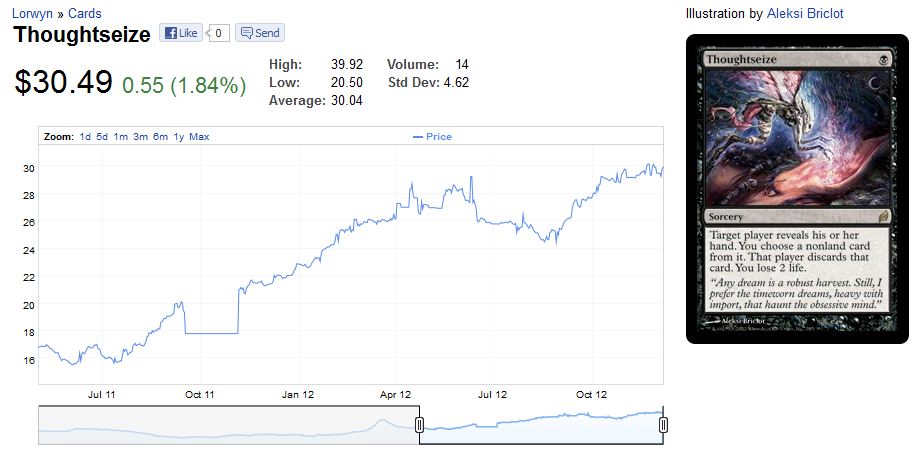The width and height of the screenshot is (922, 452).
Task: Show the Max time range
Action: [199, 137]
